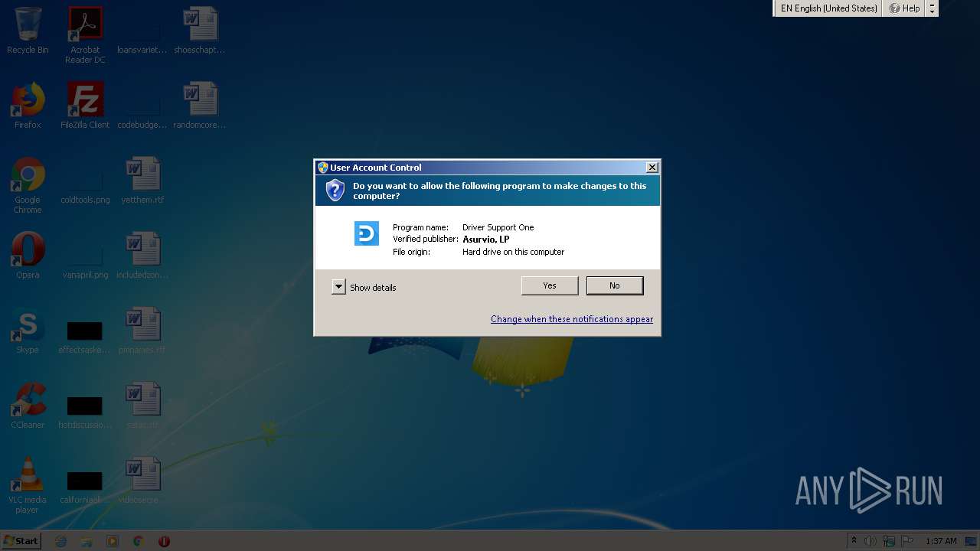
Task: Select the Google Chrome desktop shortcut
Action: pos(28,185)
